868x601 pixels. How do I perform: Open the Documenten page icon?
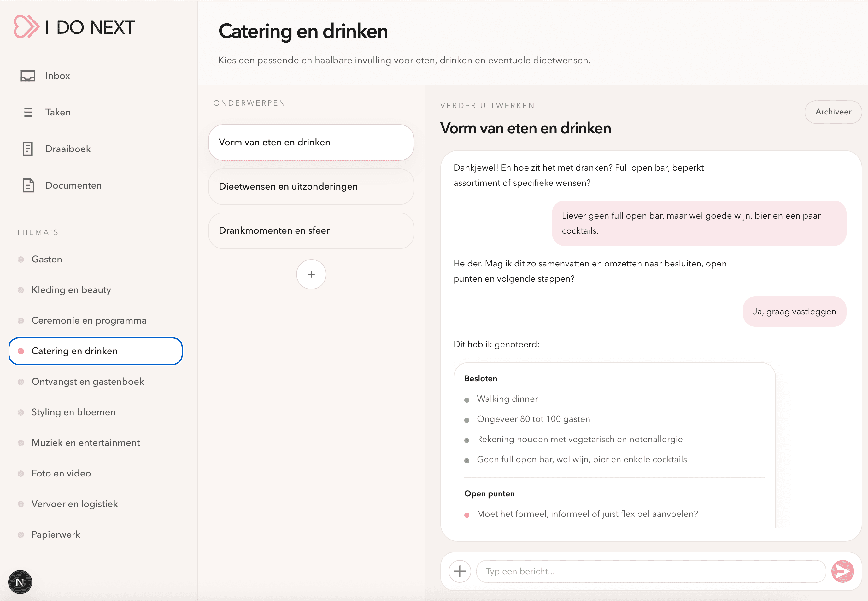[x=28, y=185]
